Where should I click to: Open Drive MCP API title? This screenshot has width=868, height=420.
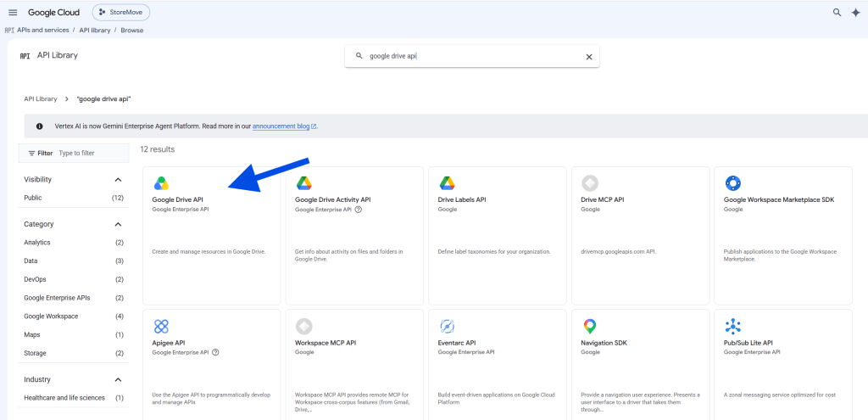604,199
